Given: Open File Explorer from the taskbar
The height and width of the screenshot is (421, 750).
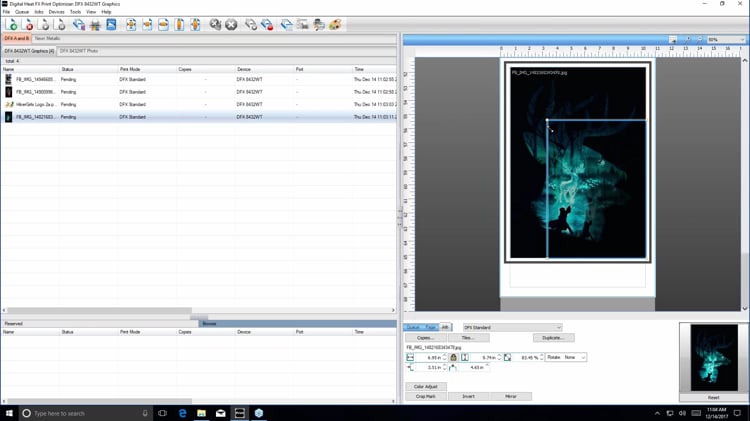Looking at the screenshot, I should 201,413.
